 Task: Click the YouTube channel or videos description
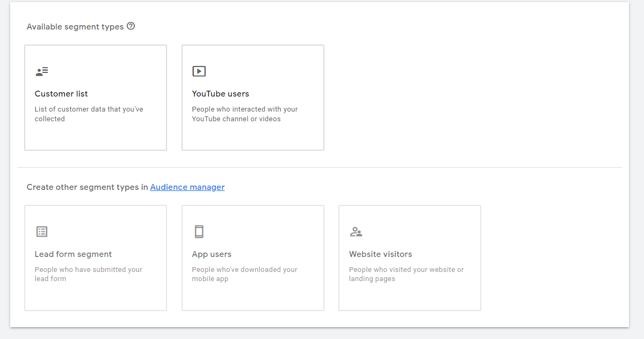pos(245,114)
